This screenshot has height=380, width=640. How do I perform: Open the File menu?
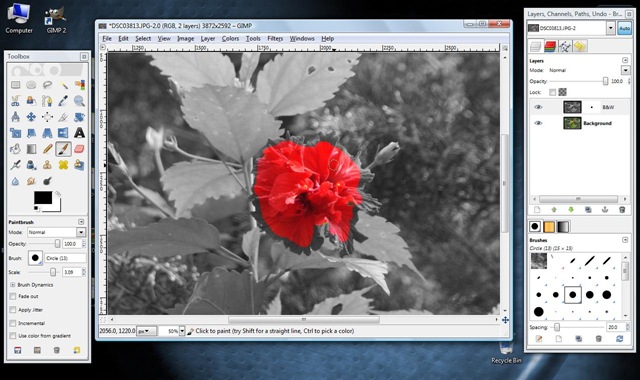[x=107, y=38]
